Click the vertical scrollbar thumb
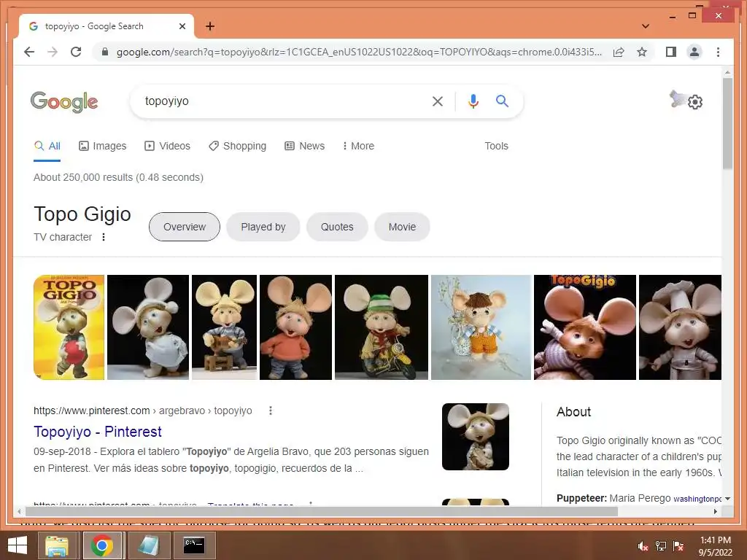 (x=727, y=124)
